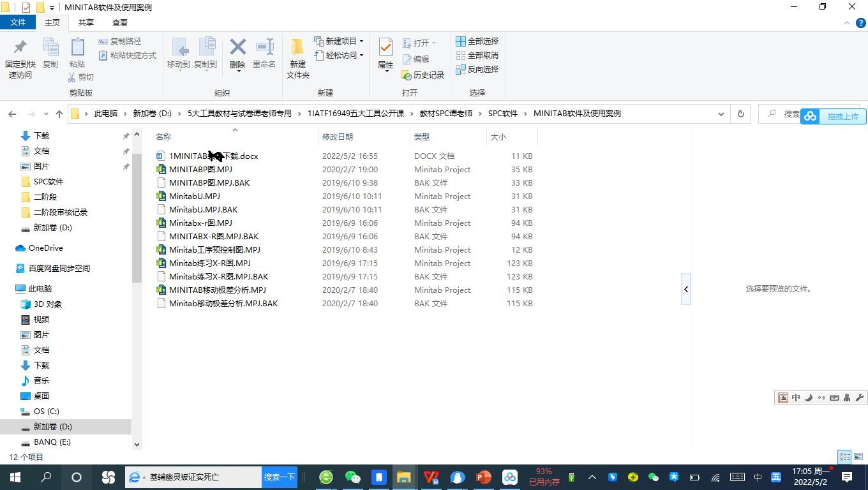Click the 拖拽上传 Baidu upload button
The width and height of the screenshot is (868, 490).
[834, 116]
